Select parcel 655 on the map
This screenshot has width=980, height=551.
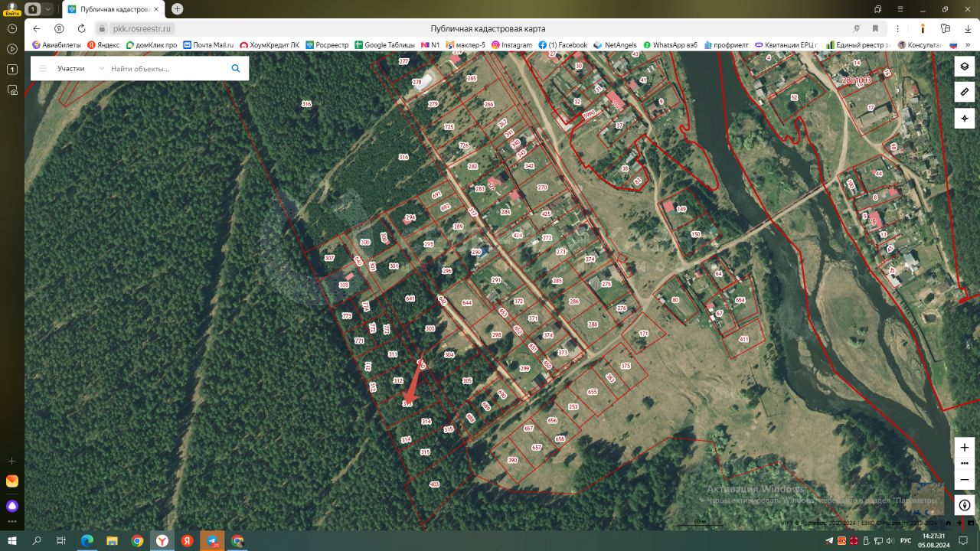pos(592,391)
